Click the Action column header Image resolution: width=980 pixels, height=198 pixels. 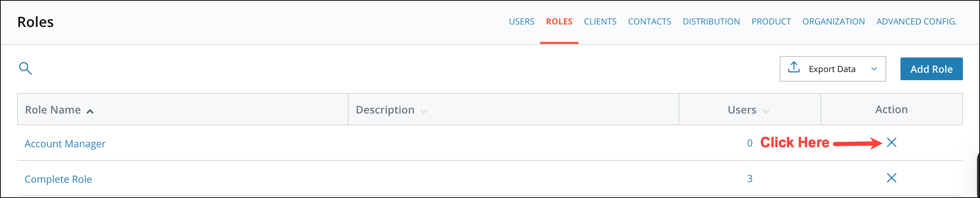(891, 109)
